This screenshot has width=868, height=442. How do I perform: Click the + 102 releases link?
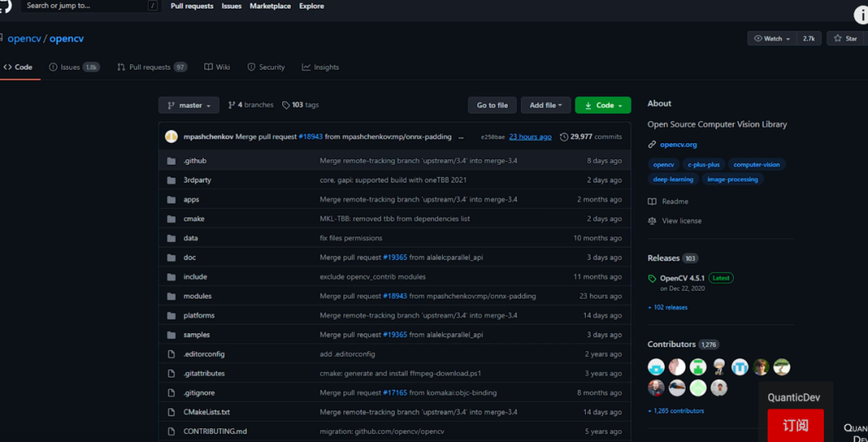(x=668, y=308)
